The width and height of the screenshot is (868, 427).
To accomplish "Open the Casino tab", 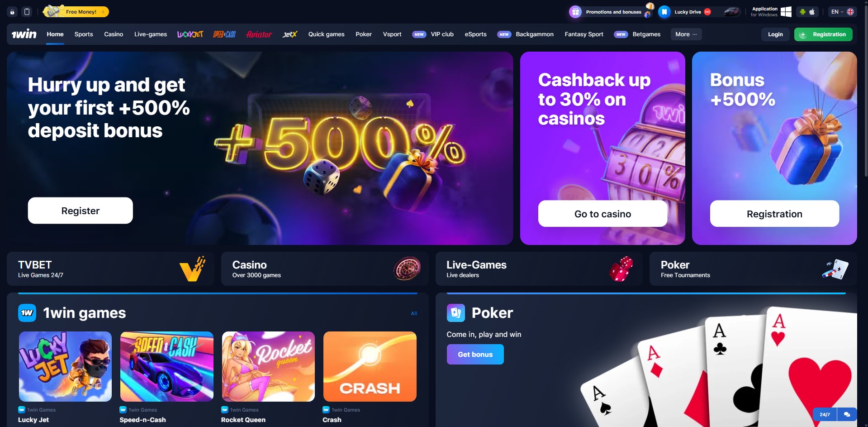I will (x=114, y=34).
